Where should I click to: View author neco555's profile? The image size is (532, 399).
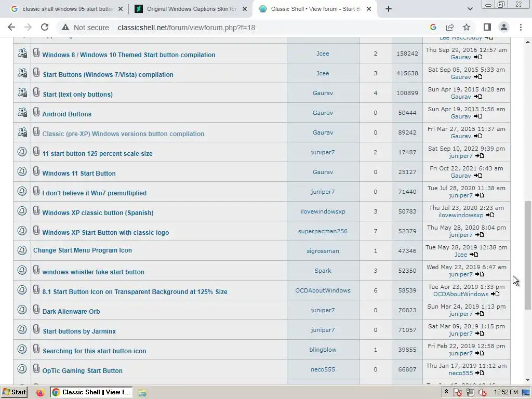click(x=323, y=369)
